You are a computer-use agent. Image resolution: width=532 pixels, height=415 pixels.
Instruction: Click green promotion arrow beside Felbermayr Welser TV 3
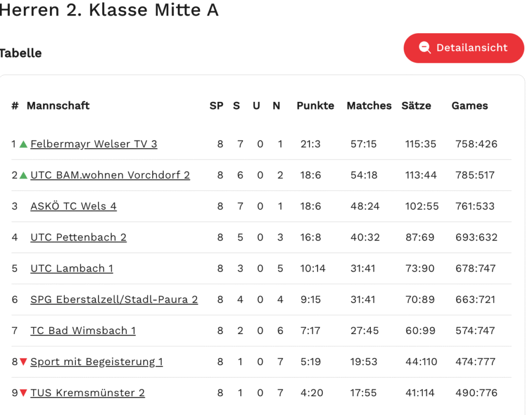pyautogui.click(x=23, y=144)
